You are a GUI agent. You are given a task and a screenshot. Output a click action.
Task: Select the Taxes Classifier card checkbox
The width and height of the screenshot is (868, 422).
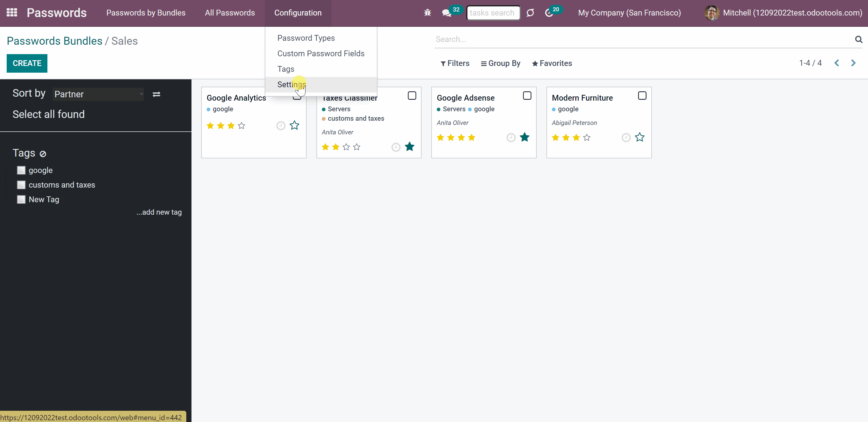(412, 96)
